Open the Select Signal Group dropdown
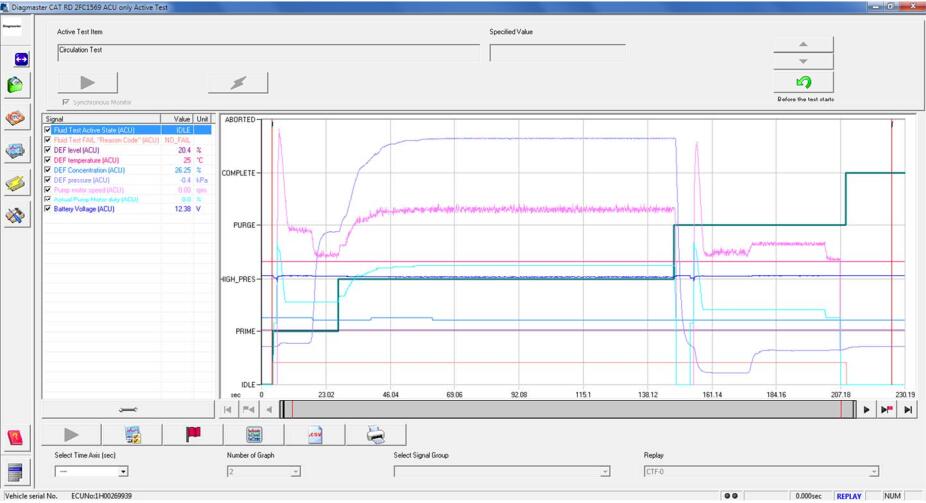 605,472
